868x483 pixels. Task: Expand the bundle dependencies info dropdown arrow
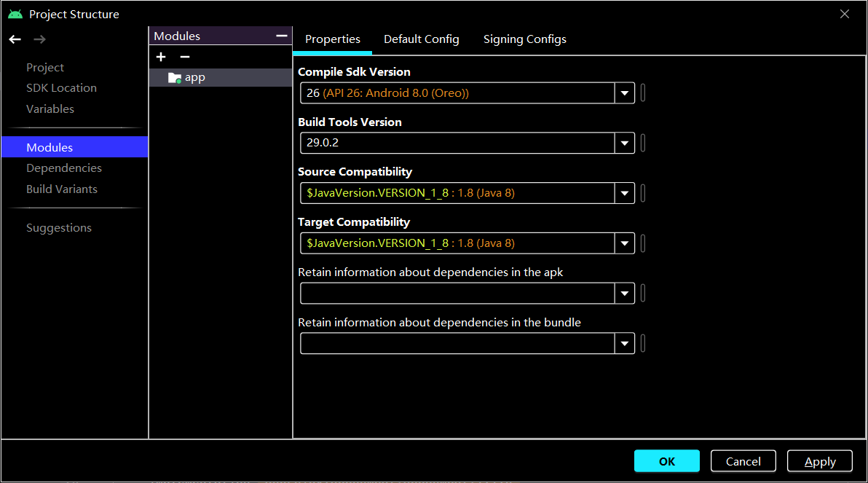tap(625, 343)
